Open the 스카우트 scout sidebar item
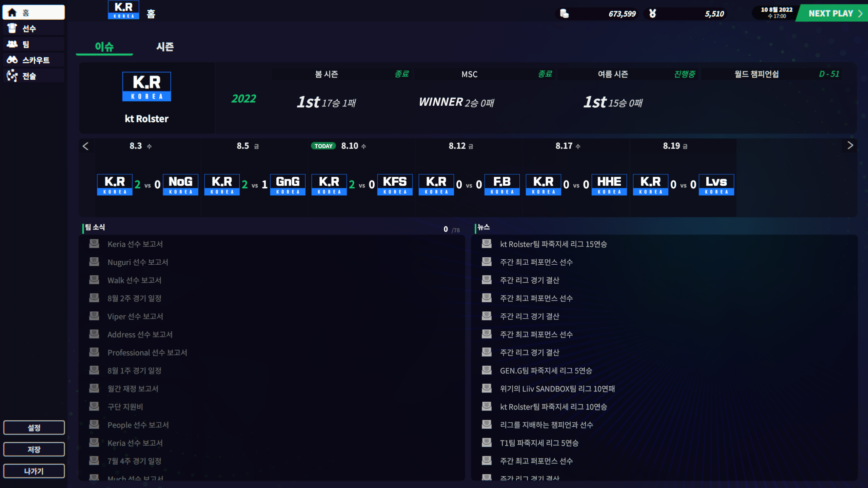 [x=34, y=60]
